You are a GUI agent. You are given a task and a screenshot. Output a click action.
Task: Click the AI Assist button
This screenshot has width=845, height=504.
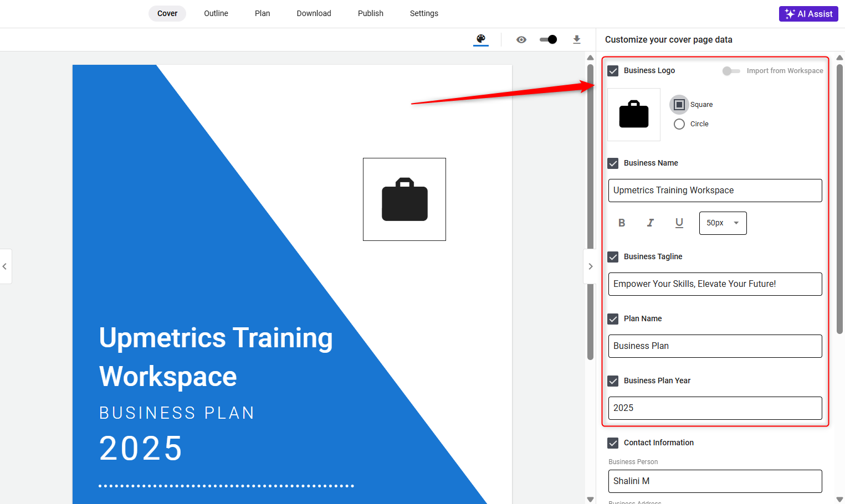[x=808, y=14]
